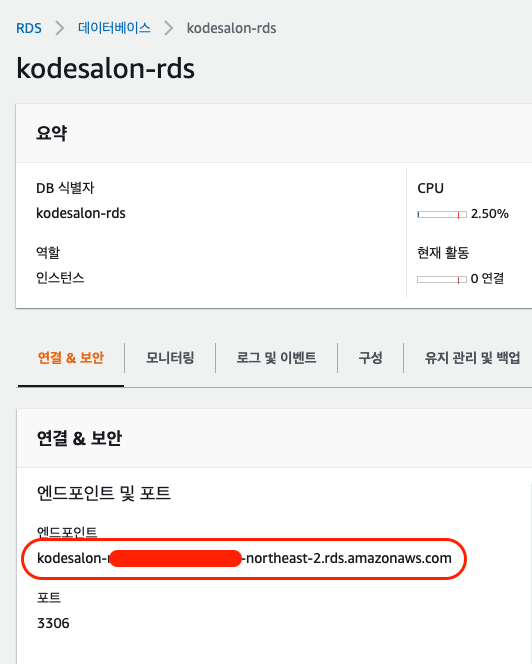Open the RDS breadcrumb link

[29, 28]
